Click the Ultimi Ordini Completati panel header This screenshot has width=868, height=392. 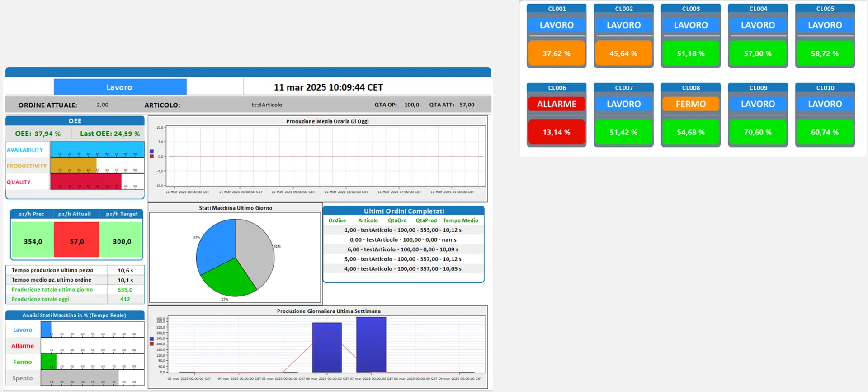tap(404, 211)
